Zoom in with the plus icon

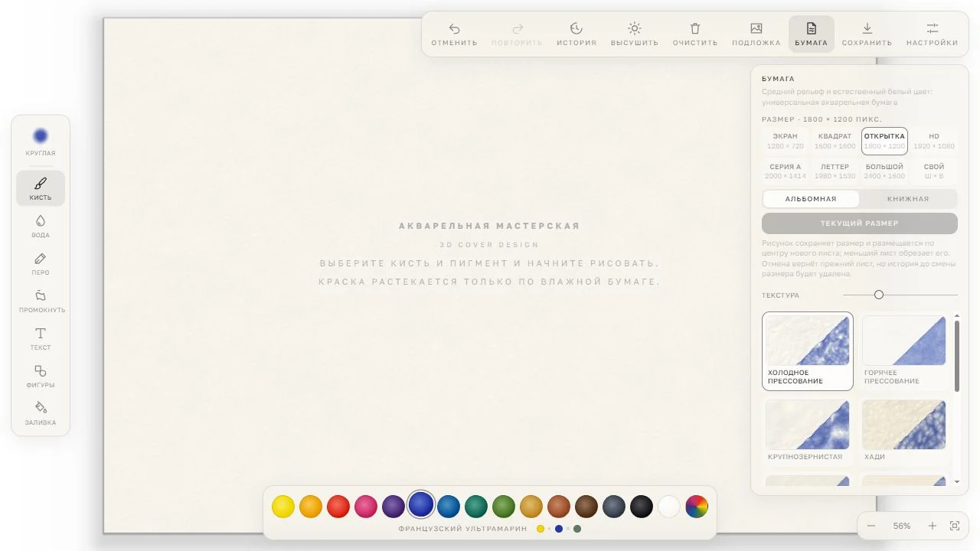pyautogui.click(x=933, y=526)
